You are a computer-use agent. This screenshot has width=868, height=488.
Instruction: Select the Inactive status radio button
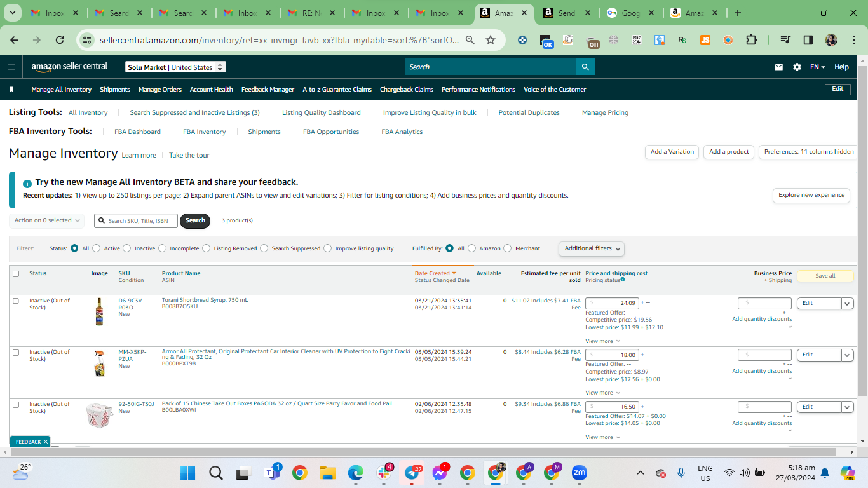(x=126, y=248)
